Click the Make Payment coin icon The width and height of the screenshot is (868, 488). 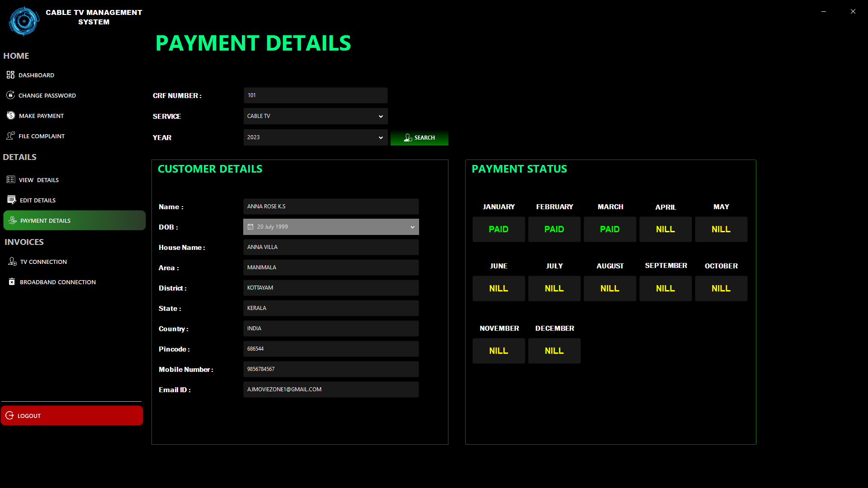click(x=11, y=116)
